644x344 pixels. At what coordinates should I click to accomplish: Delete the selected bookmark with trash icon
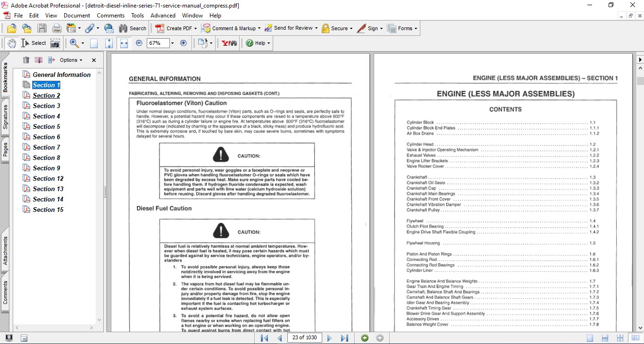click(x=26, y=60)
